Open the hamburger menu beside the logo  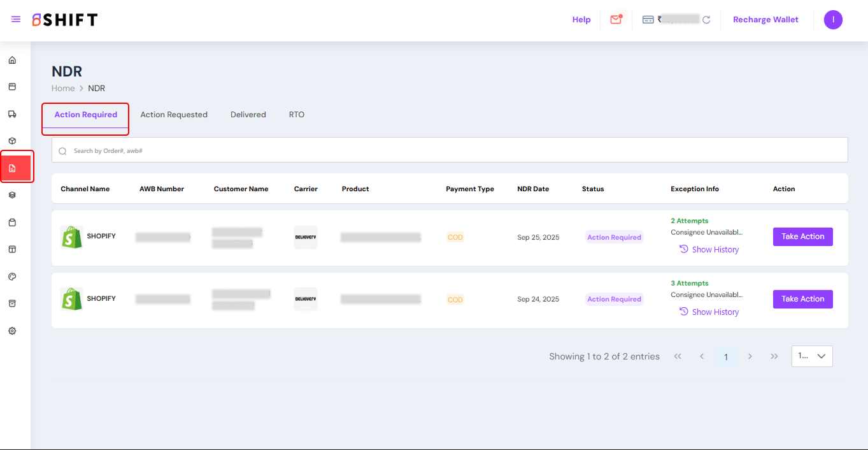[16, 20]
